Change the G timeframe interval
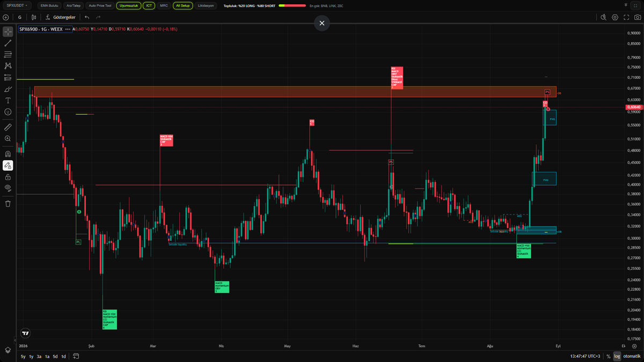This screenshot has width=644, height=362. coord(20,17)
